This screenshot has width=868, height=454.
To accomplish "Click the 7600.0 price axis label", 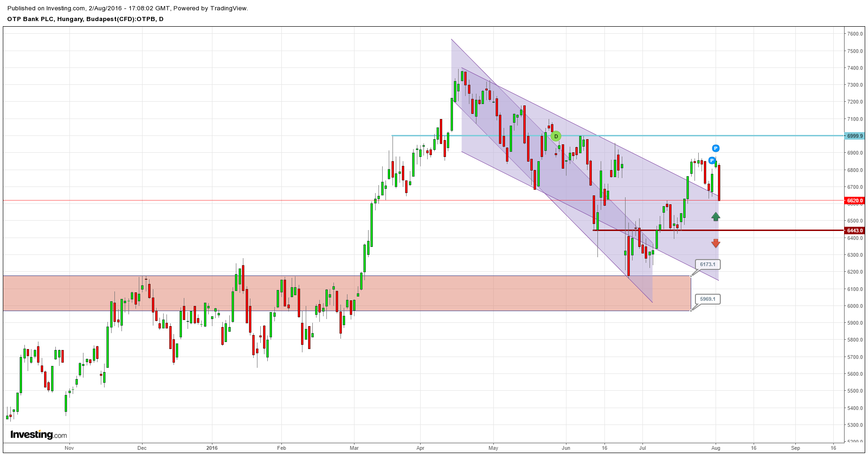I will click(x=855, y=34).
